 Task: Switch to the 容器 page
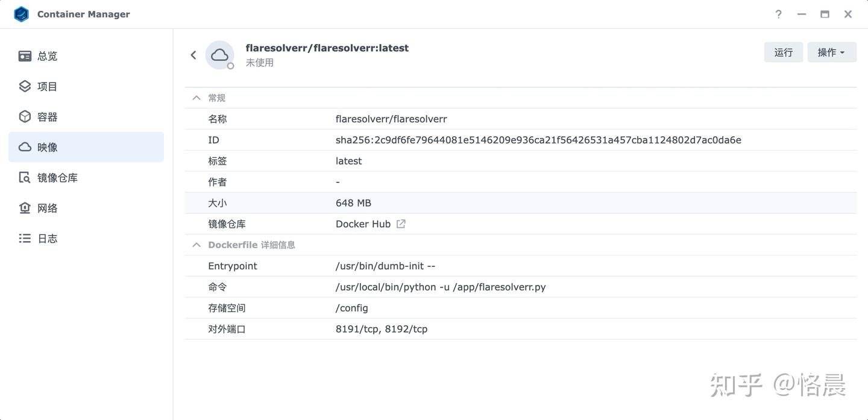pos(47,117)
